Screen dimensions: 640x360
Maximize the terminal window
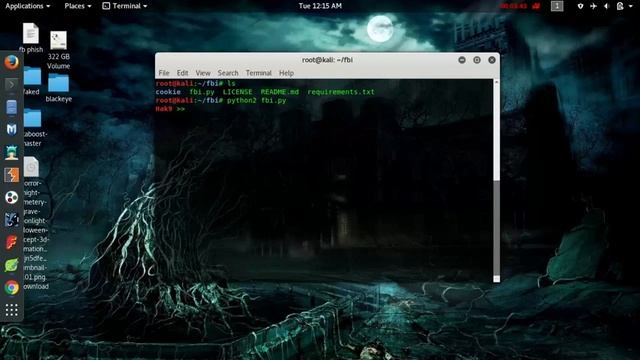coord(477,60)
